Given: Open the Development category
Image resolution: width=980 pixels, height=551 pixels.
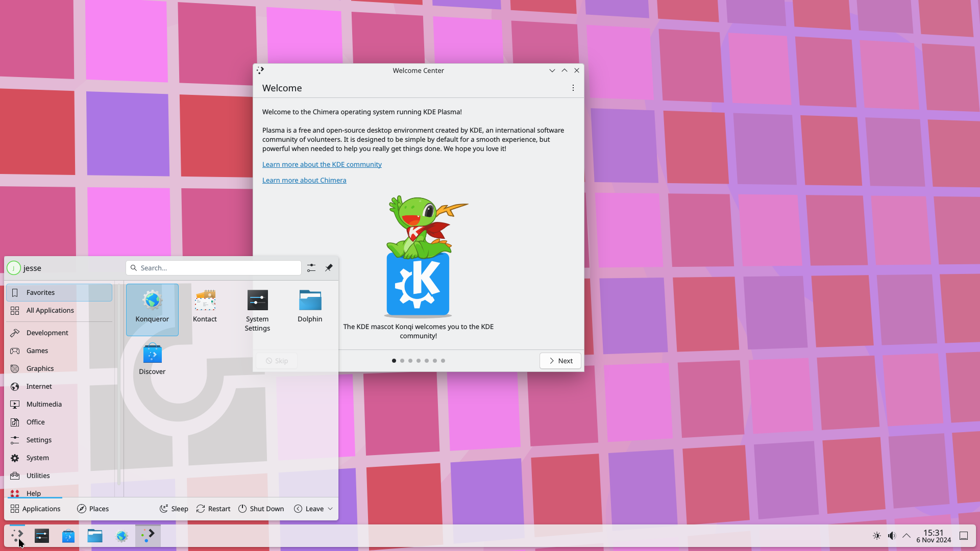Looking at the screenshot, I should click(x=59, y=333).
